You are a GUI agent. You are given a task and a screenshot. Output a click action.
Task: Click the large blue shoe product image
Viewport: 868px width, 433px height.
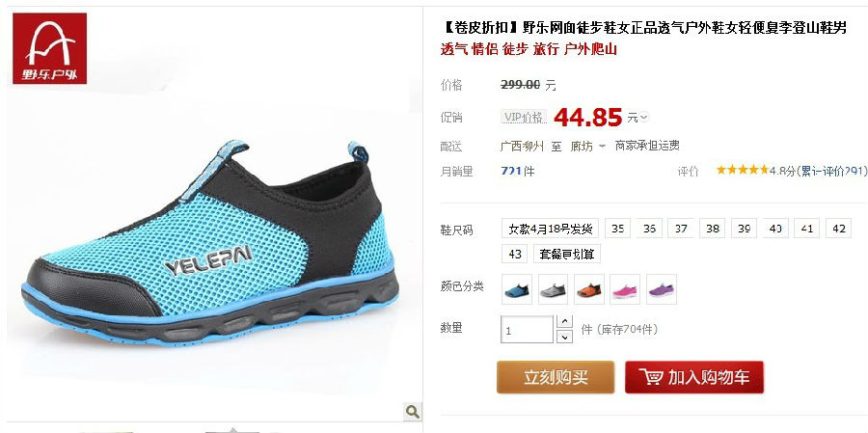click(210, 244)
